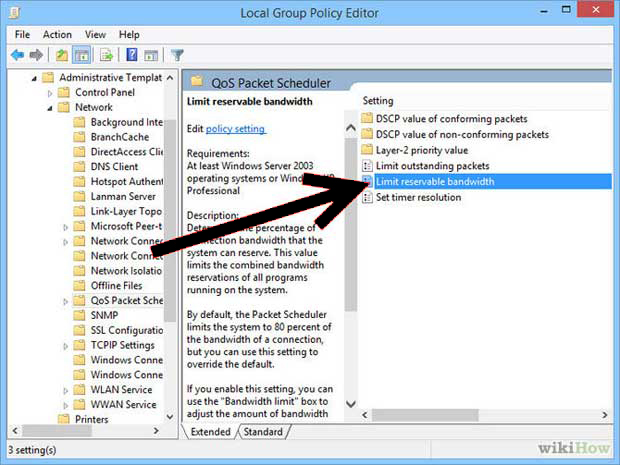
Task: Switch to the Standard tab
Action: 263,432
